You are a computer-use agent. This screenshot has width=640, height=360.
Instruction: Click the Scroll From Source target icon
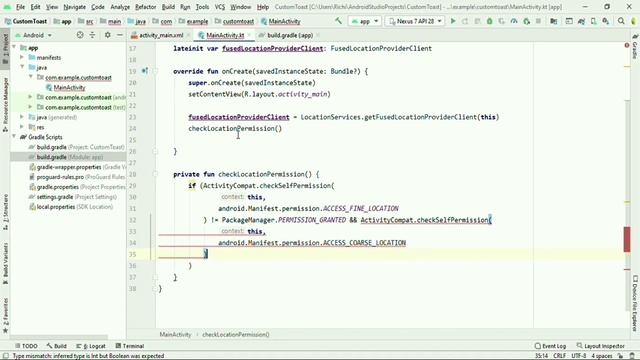pyautogui.click(x=80, y=35)
